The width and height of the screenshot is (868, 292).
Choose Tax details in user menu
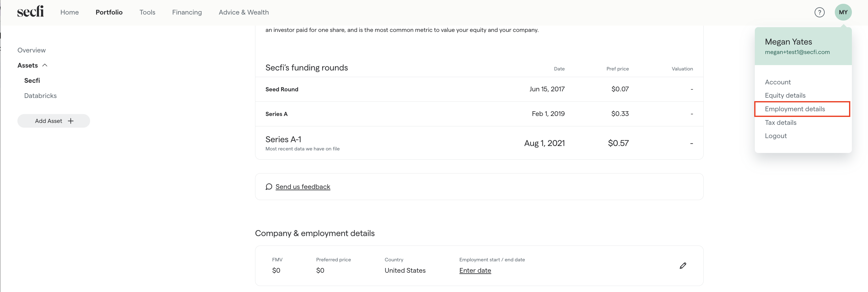click(x=780, y=123)
